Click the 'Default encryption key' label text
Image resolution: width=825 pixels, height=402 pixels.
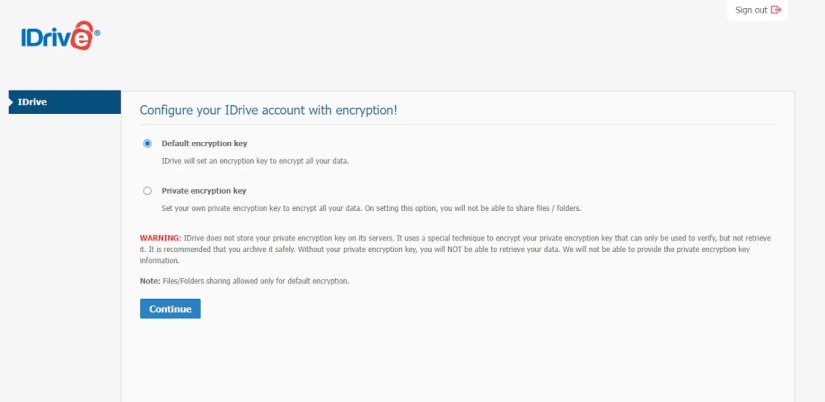pos(204,143)
